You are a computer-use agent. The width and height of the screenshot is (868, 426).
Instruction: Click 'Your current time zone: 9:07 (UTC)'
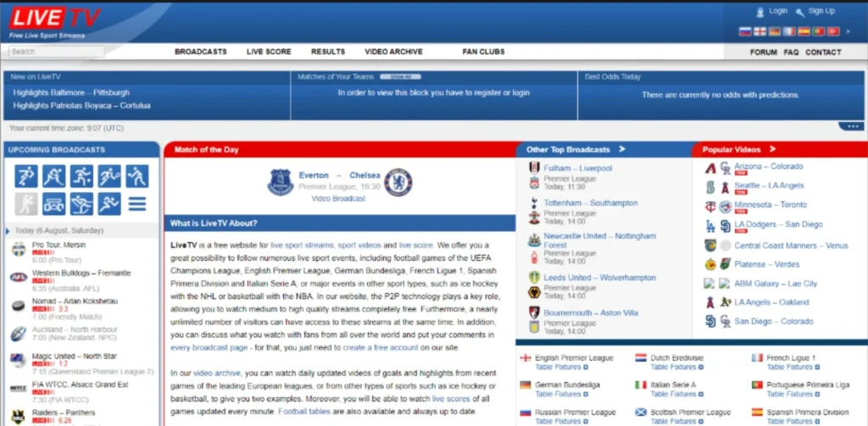66,129
